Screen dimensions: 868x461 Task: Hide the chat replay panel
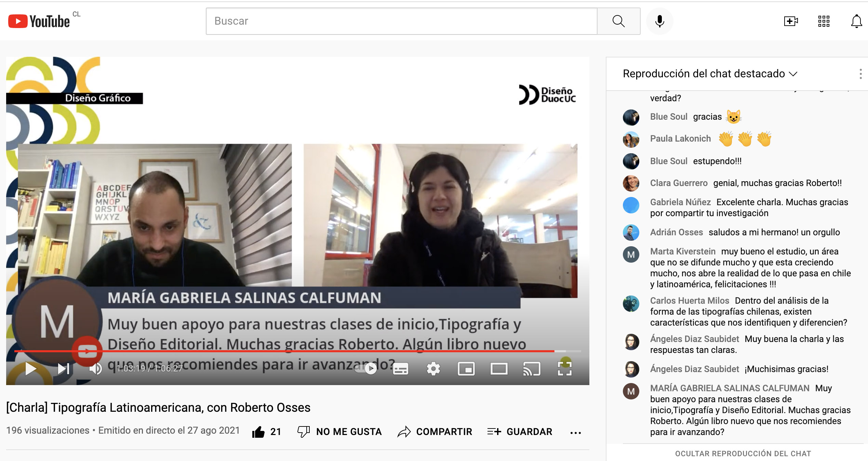743,453
